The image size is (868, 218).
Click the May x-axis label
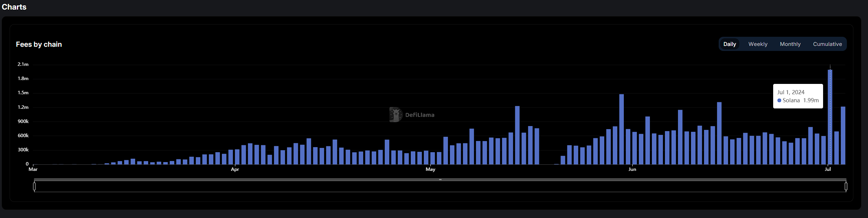[x=430, y=169]
